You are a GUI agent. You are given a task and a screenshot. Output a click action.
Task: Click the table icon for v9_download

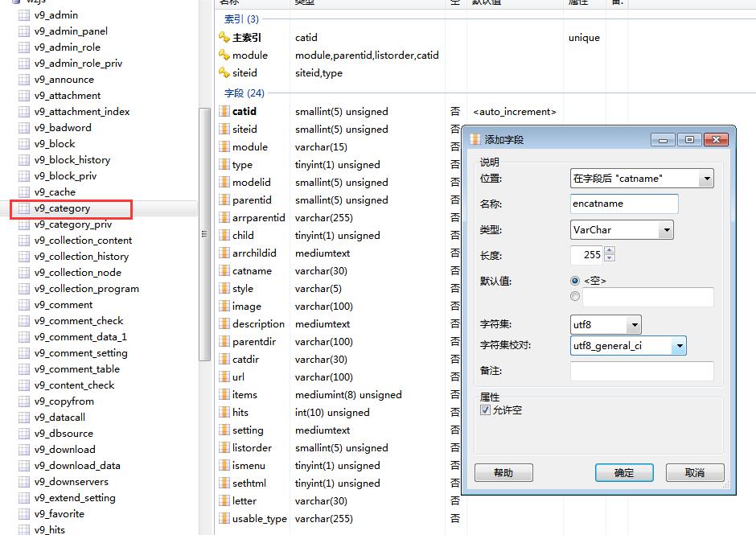point(24,450)
